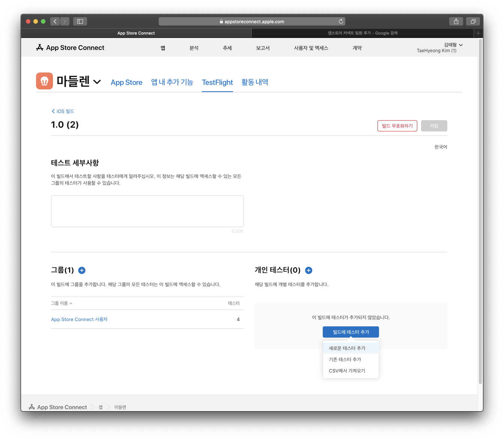Click footer breadcrumb 앱 link

(101, 407)
